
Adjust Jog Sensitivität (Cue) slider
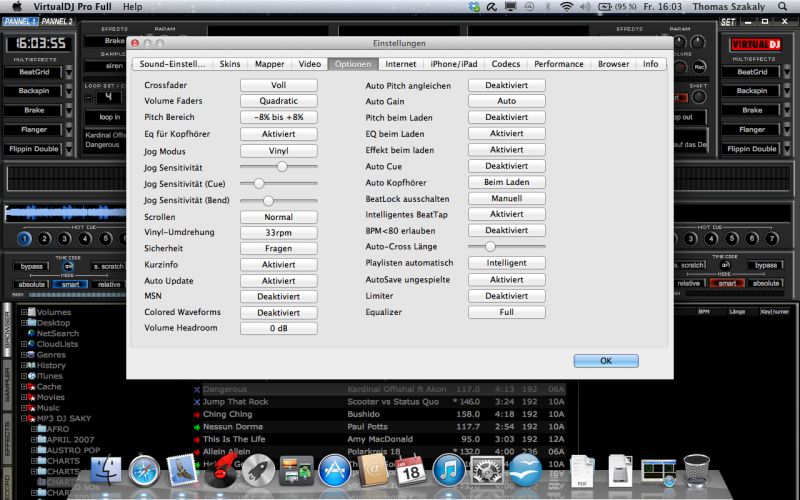coord(279,183)
